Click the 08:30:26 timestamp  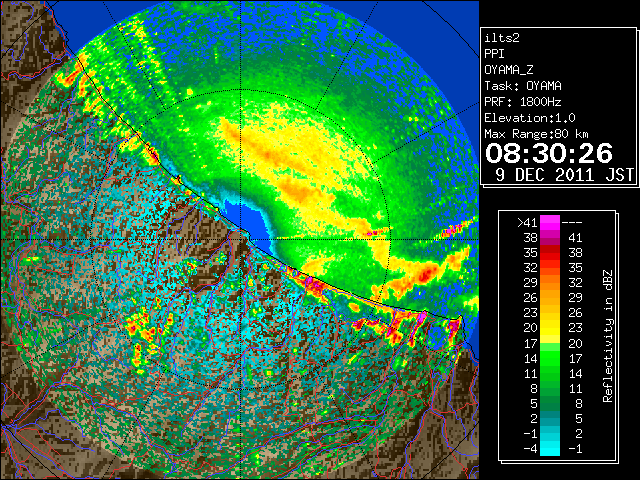click(x=549, y=153)
